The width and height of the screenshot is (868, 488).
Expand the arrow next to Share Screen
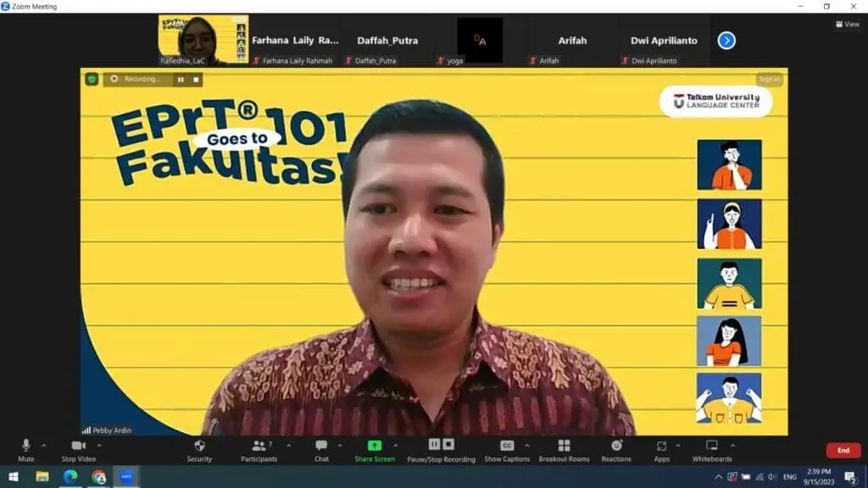coord(395,445)
